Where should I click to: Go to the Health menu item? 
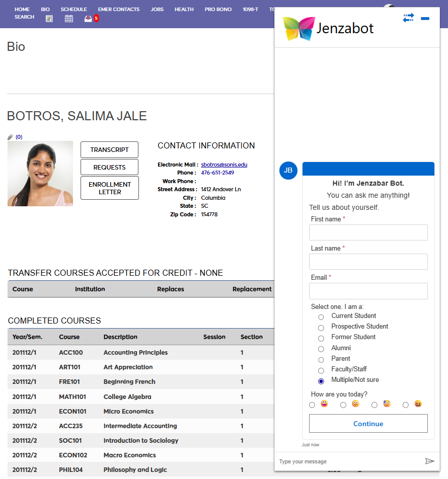pos(184,9)
